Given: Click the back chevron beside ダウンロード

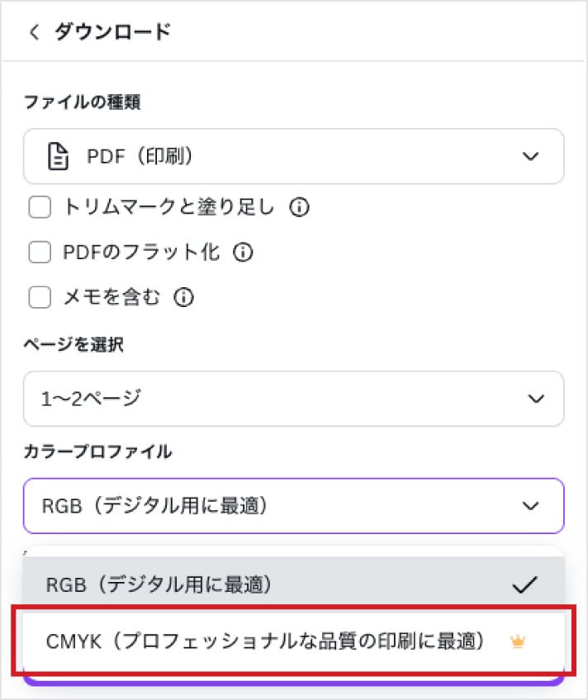Looking at the screenshot, I should 34,31.
